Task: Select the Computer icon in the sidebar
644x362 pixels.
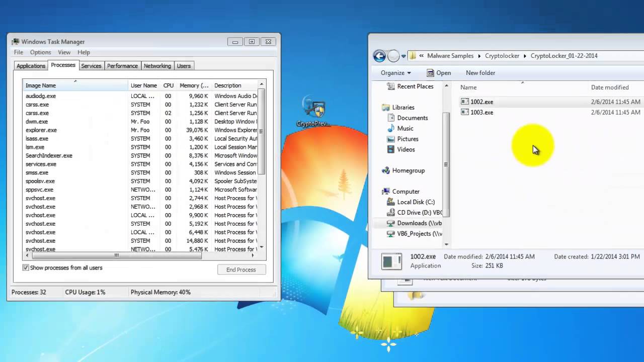Action: click(x=386, y=192)
